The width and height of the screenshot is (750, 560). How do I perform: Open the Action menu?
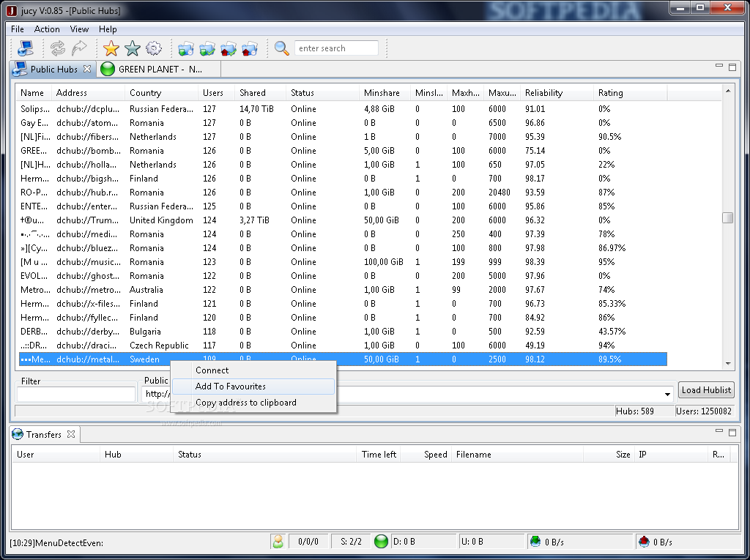(47, 29)
